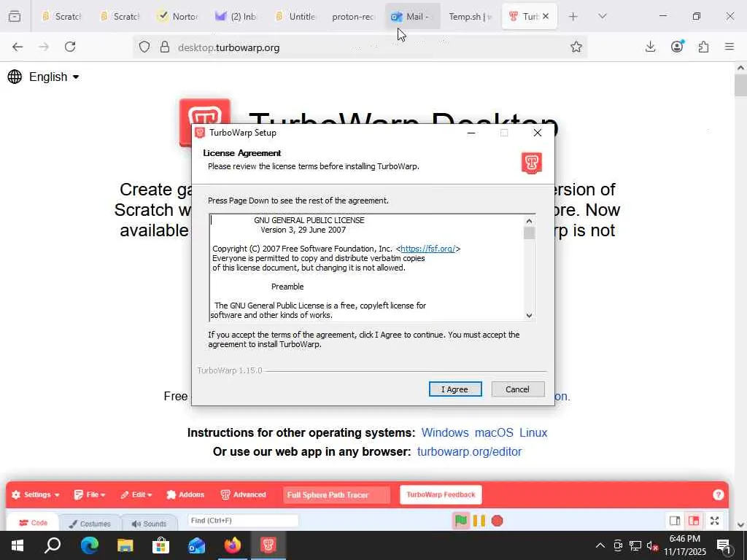Open browser downloads panel icon
This screenshot has width=747, height=560.
650,47
